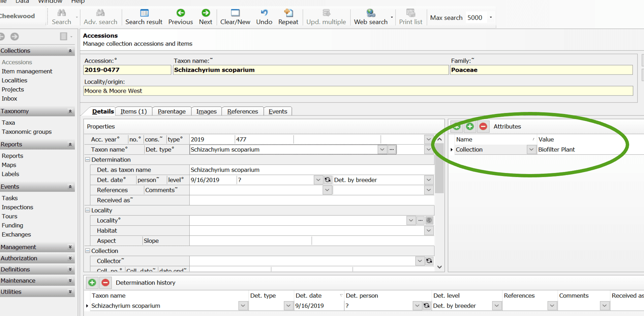Open the taxon name ellipsis lookup button
Image resolution: width=644 pixels, height=316 pixels.
392,149
